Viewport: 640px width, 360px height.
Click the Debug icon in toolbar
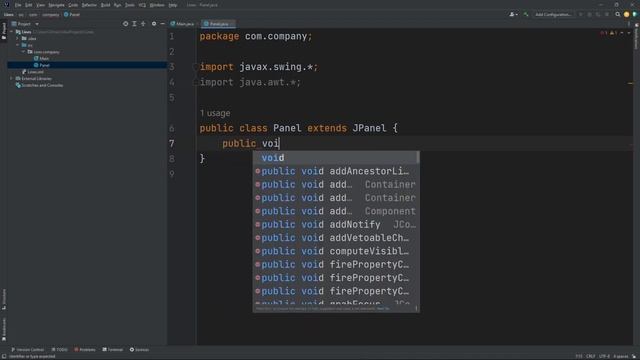(x=589, y=15)
